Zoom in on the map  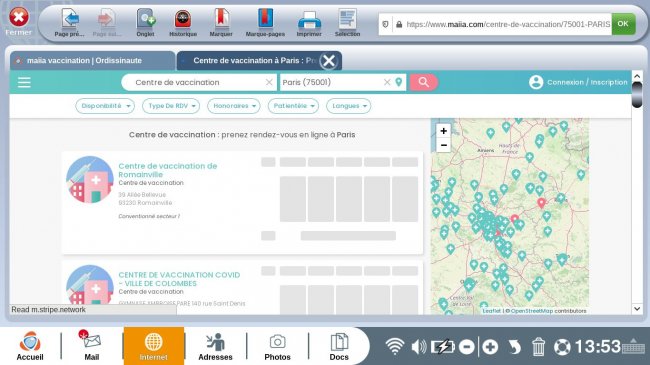pos(444,131)
